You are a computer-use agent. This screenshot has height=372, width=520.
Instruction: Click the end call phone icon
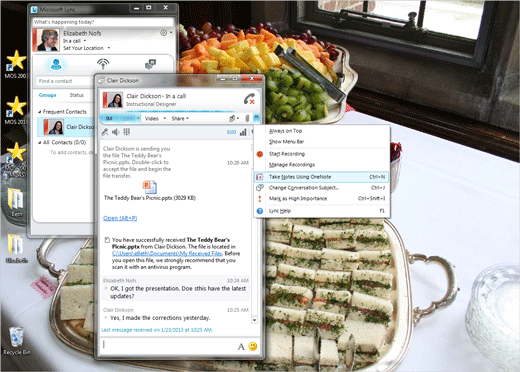[249, 99]
